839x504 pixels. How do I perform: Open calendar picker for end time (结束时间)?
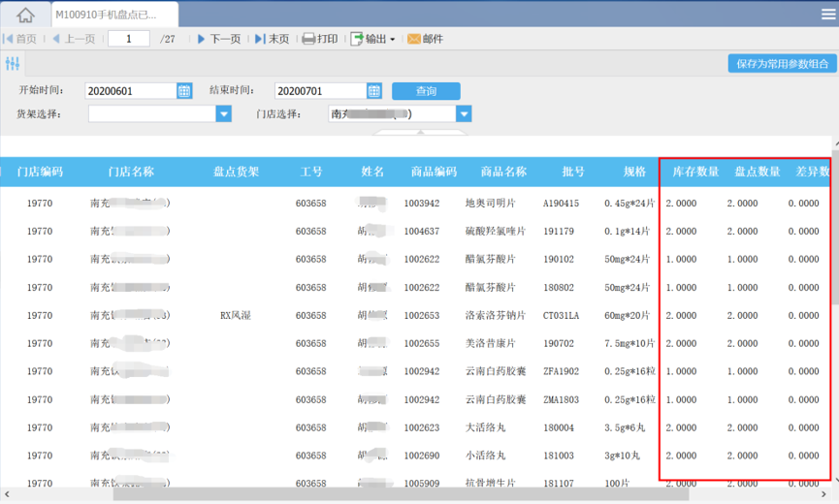click(374, 91)
